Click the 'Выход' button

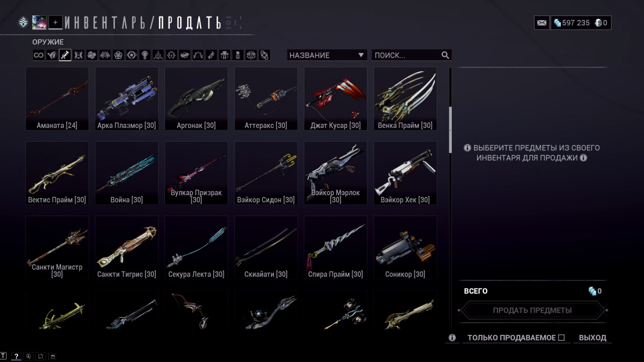click(593, 338)
